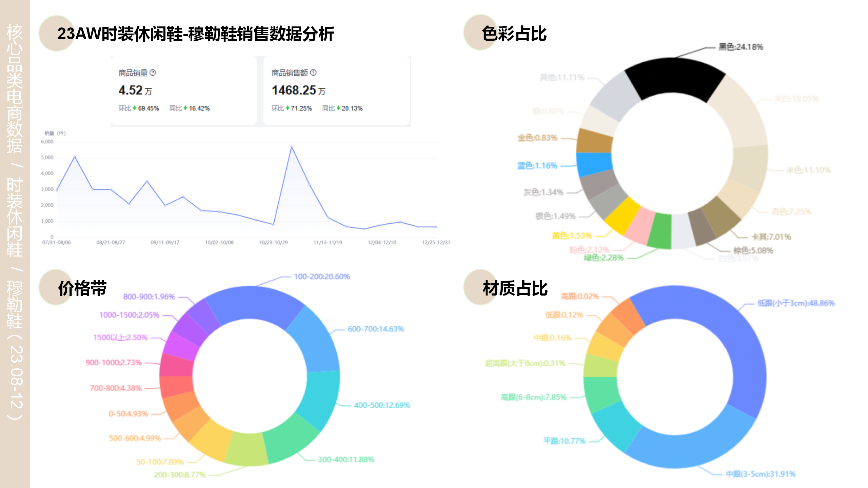Click the 米色:11.10% label

pyautogui.click(x=808, y=170)
